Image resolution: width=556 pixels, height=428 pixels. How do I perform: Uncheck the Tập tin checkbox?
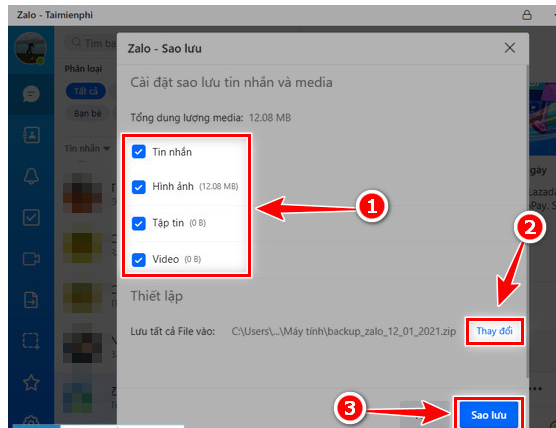pos(139,223)
